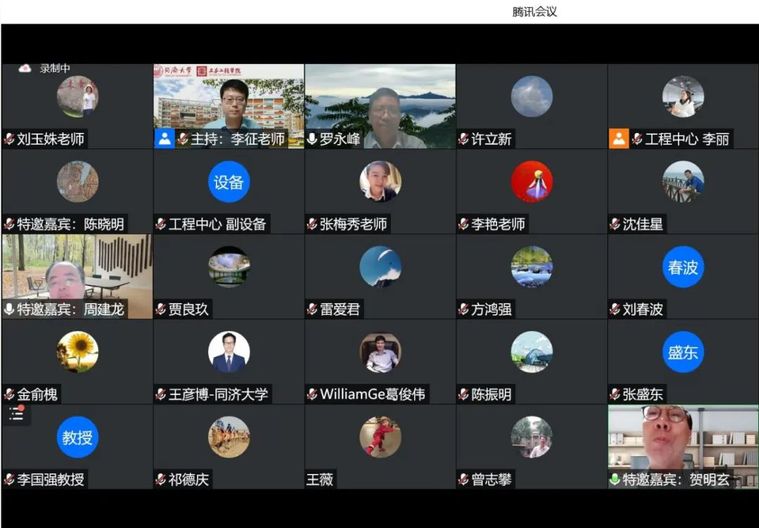Image resolution: width=759 pixels, height=528 pixels.
Task: Select the 设备 blue avatar circle
Action: pyautogui.click(x=229, y=182)
